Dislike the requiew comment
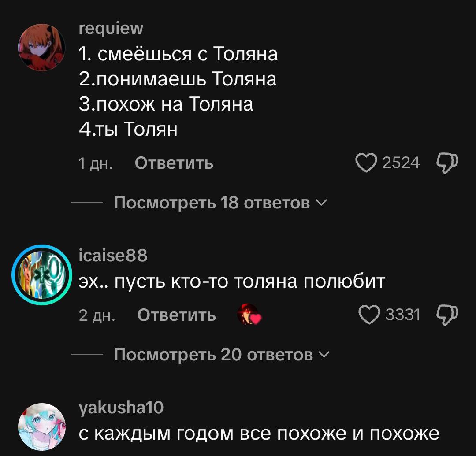This screenshot has height=456, width=476. coord(447,163)
